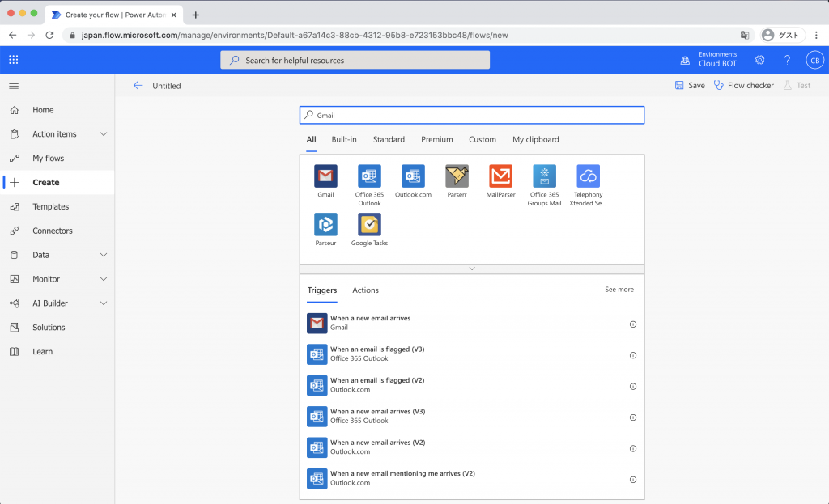
Task: Open the app launcher waffle icon
Action: point(14,60)
